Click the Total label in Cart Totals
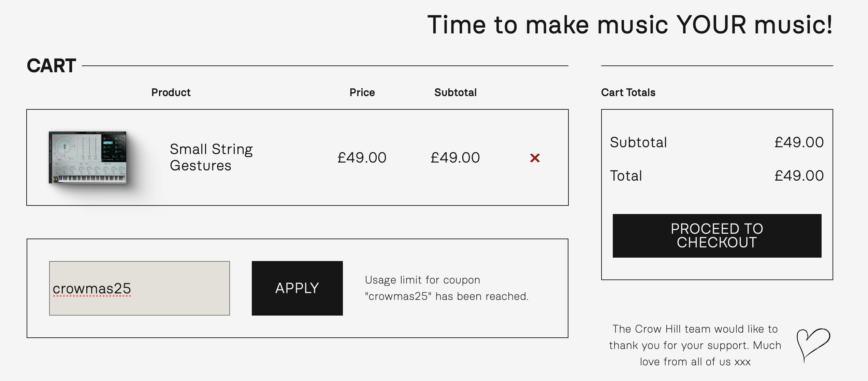 coord(626,176)
